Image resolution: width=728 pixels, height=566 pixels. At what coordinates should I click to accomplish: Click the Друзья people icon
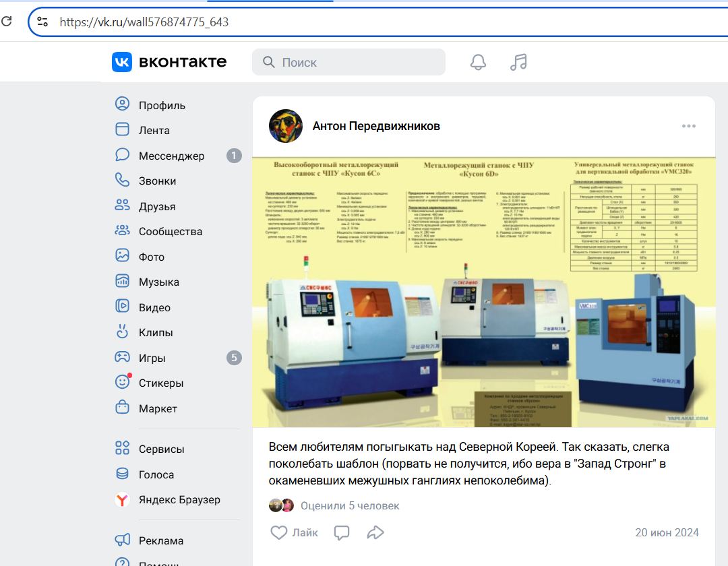[x=122, y=205]
